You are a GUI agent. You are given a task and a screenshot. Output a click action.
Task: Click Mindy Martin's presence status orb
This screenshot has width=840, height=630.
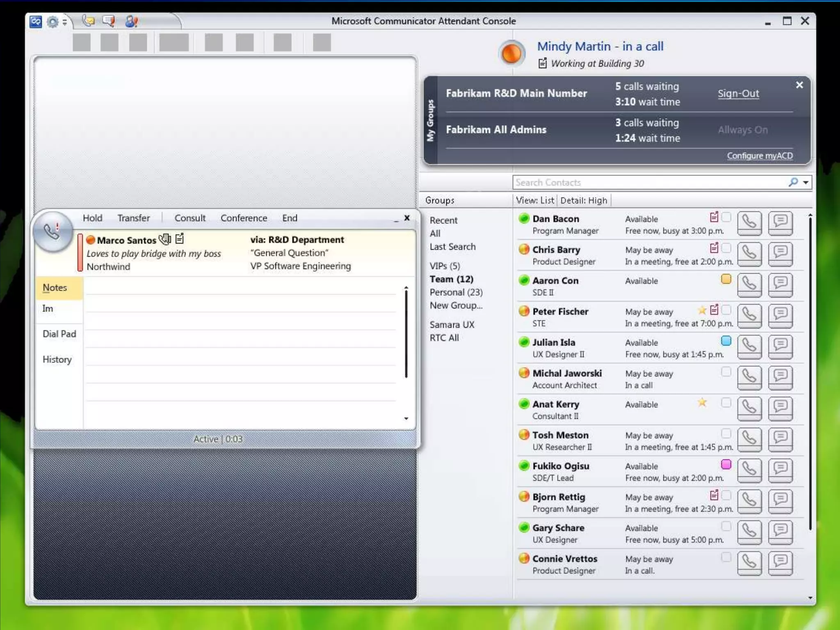point(511,54)
